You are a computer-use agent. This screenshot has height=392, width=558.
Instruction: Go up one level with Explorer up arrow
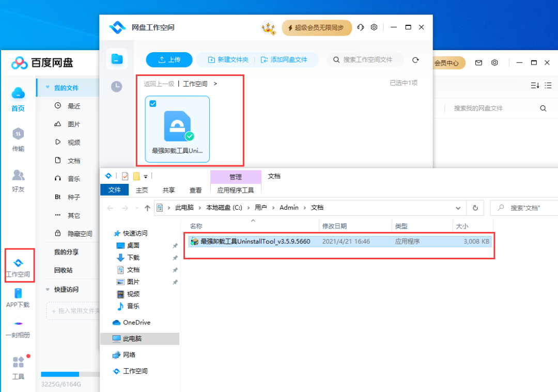point(147,208)
